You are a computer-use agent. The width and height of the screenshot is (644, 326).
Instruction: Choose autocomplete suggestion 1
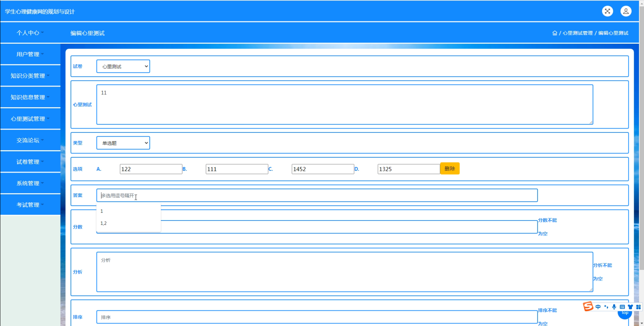pyautogui.click(x=128, y=211)
